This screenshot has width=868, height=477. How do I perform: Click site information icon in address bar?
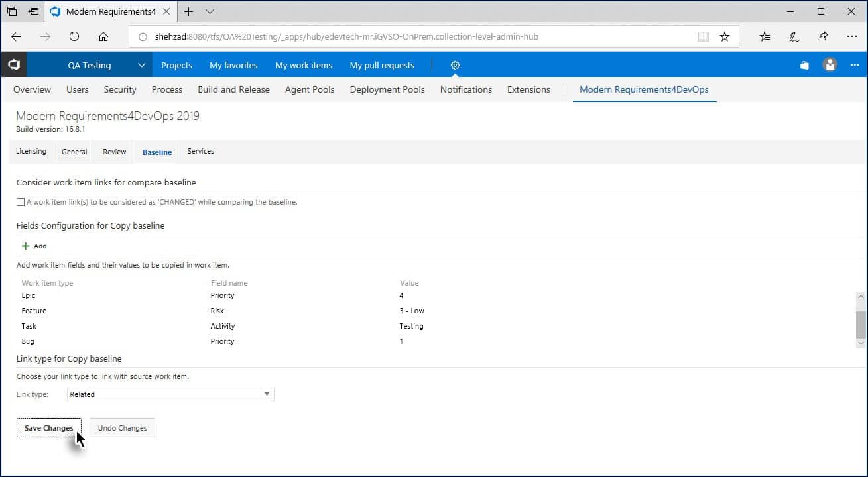[143, 37]
